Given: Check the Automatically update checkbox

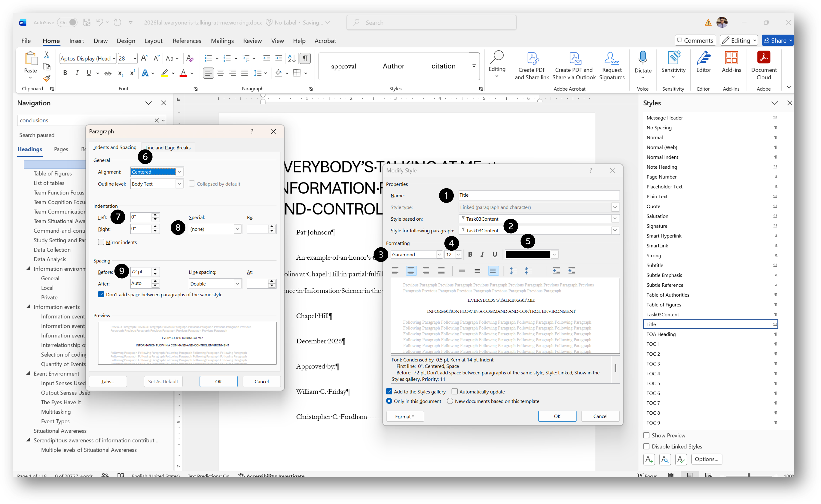Looking at the screenshot, I should click(x=455, y=391).
